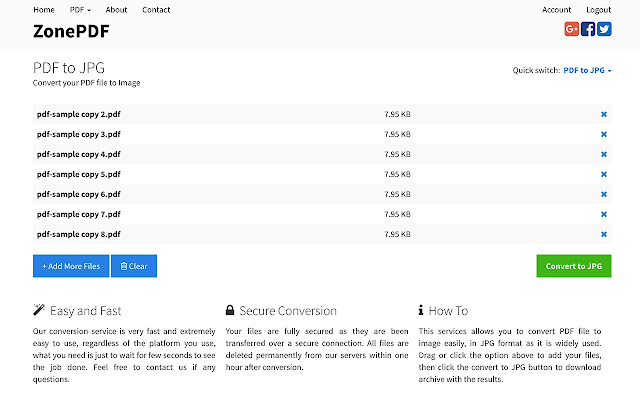640x400 pixels.
Task: Open the About page link
Action: 116,10
